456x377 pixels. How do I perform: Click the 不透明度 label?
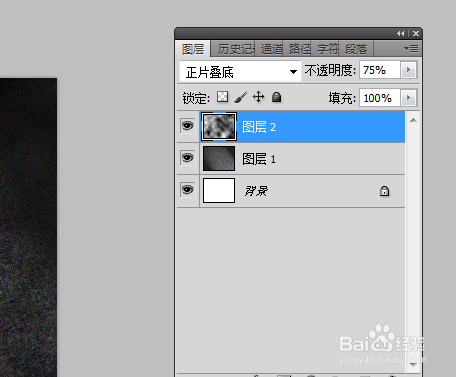pyautogui.click(x=330, y=70)
